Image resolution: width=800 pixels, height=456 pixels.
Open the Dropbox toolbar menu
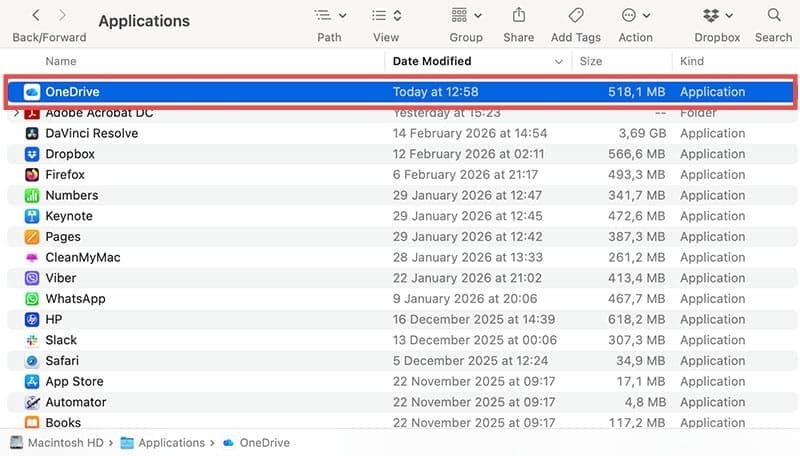pyautogui.click(x=717, y=15)
